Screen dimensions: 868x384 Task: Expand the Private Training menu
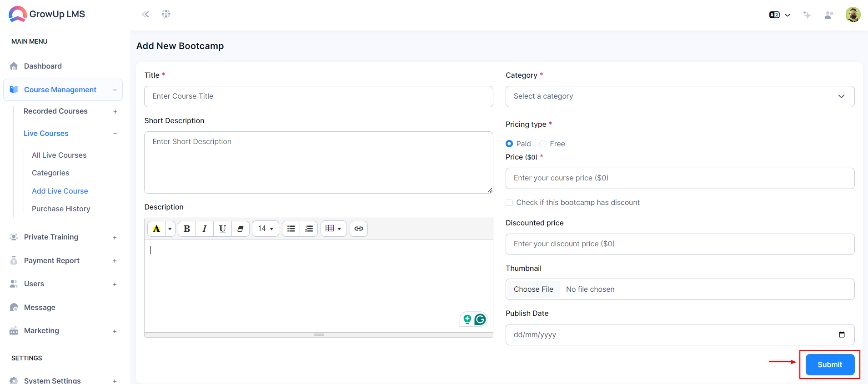[x=115, y=237]
